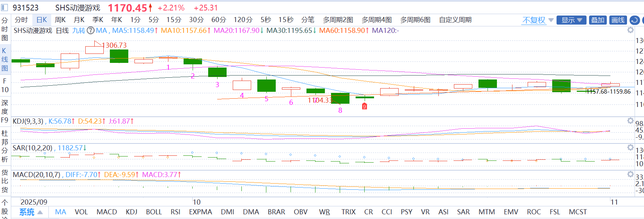Click the panel layout icon beside 931523

(5, 7)
